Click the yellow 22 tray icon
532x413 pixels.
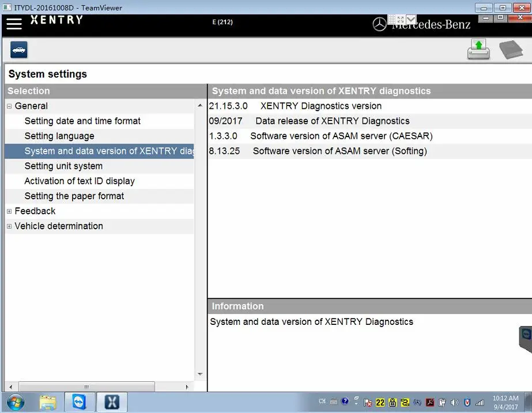380,403
